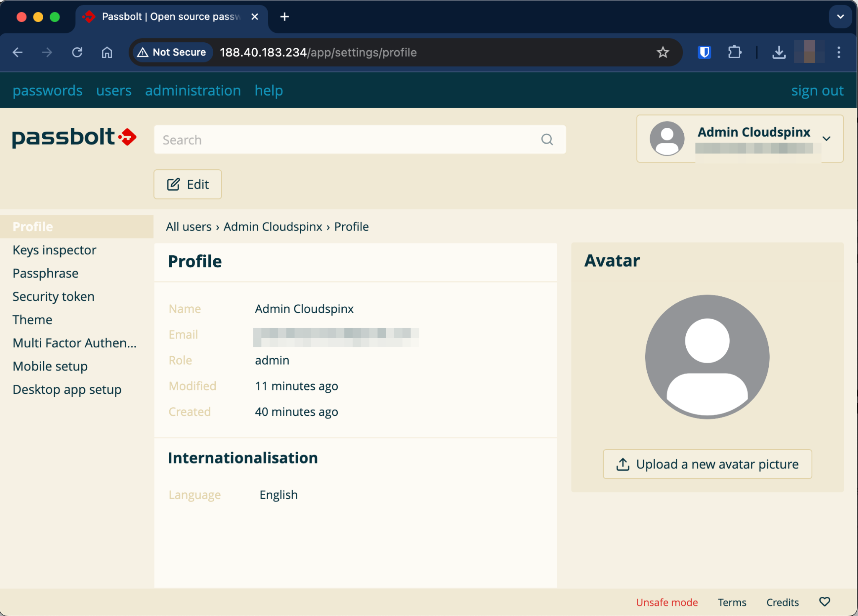
Task: Bookmark the page using the star icon
Action: (663, 52)
